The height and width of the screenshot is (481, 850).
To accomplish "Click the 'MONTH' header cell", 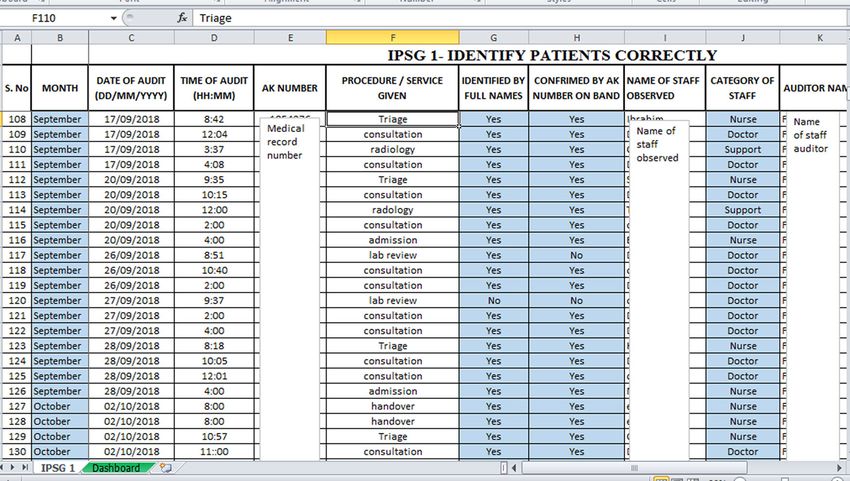I will click(60, 88).
